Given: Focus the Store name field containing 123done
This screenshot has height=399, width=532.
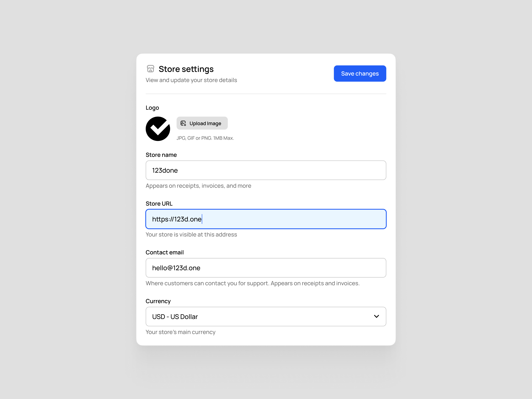Looking at the screenshot, I should [266, 170].
